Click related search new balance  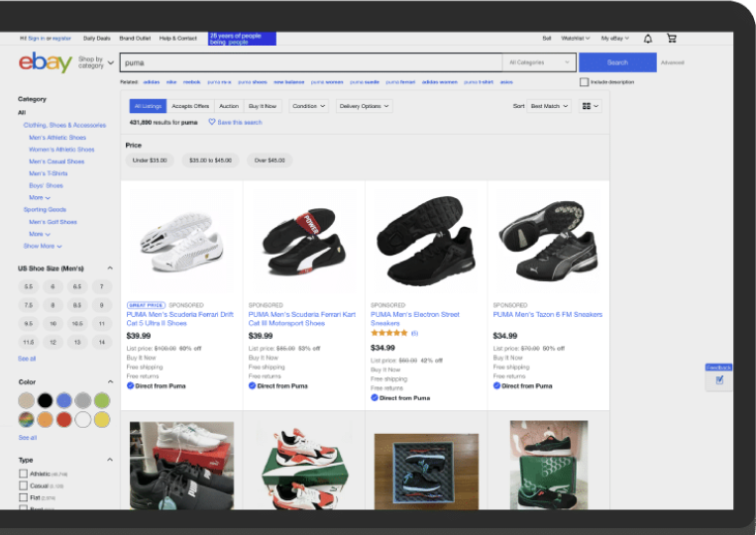click(288, 82)
